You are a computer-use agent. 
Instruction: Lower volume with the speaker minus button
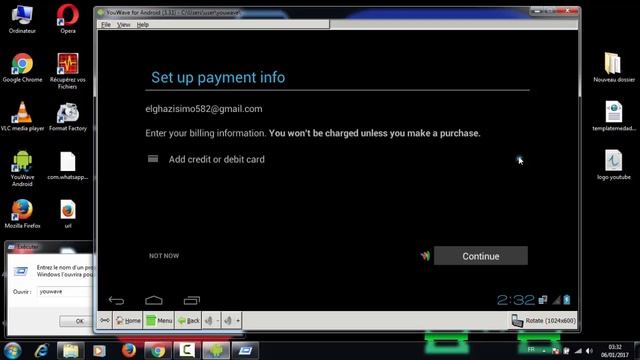coord(212,321)
